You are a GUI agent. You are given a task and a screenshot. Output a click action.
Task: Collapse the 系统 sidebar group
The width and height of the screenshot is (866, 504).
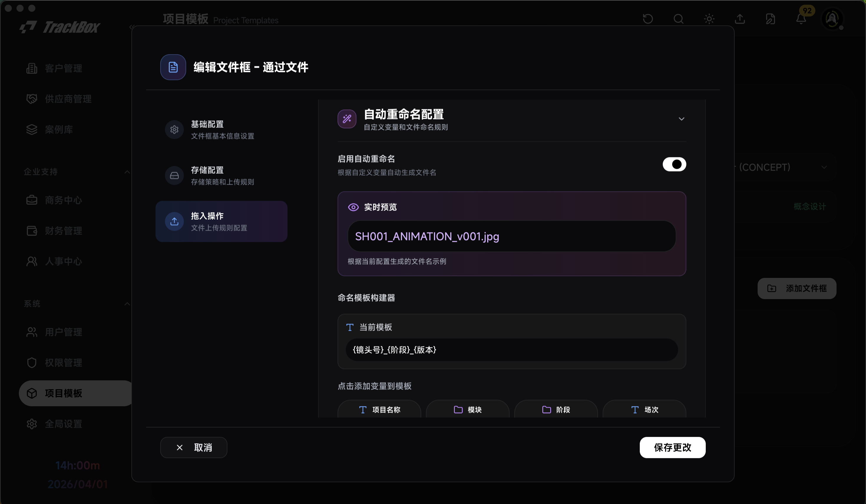point(127,304)
